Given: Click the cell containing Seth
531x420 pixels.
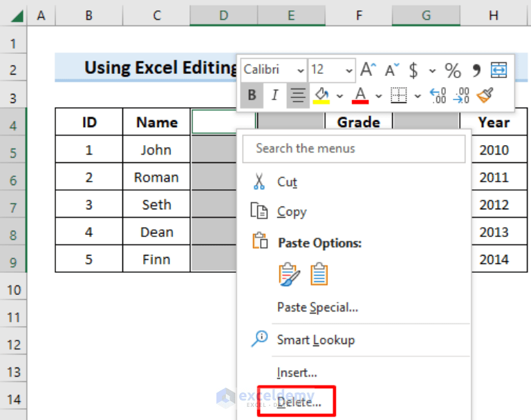Looking at the screenshot, I should (x=156, y=204).
